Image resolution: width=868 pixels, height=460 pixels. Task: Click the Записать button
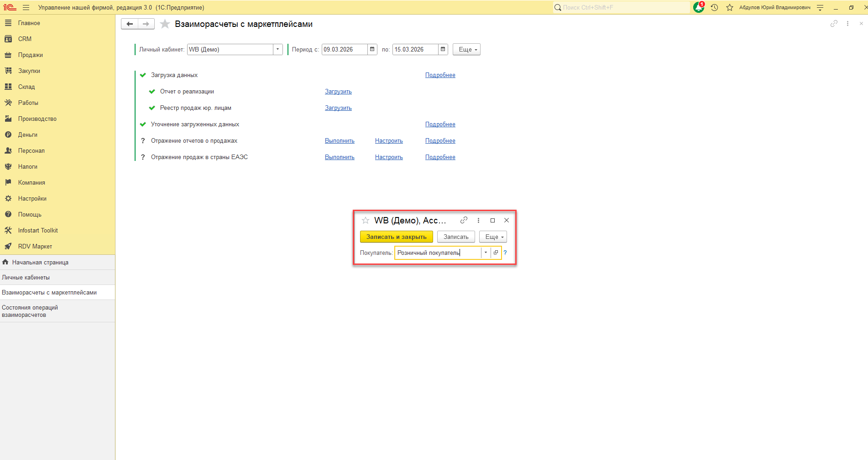click(x=456, y=237)
